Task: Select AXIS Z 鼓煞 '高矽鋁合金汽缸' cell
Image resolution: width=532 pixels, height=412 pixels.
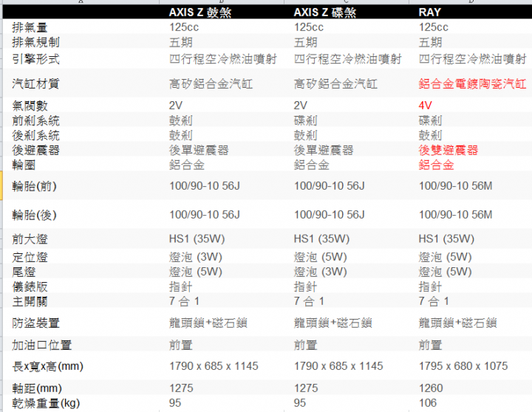Action: point(211,83)
